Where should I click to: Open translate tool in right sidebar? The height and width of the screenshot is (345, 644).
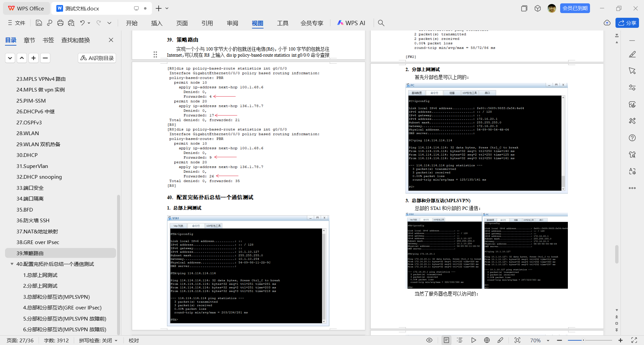632,171
